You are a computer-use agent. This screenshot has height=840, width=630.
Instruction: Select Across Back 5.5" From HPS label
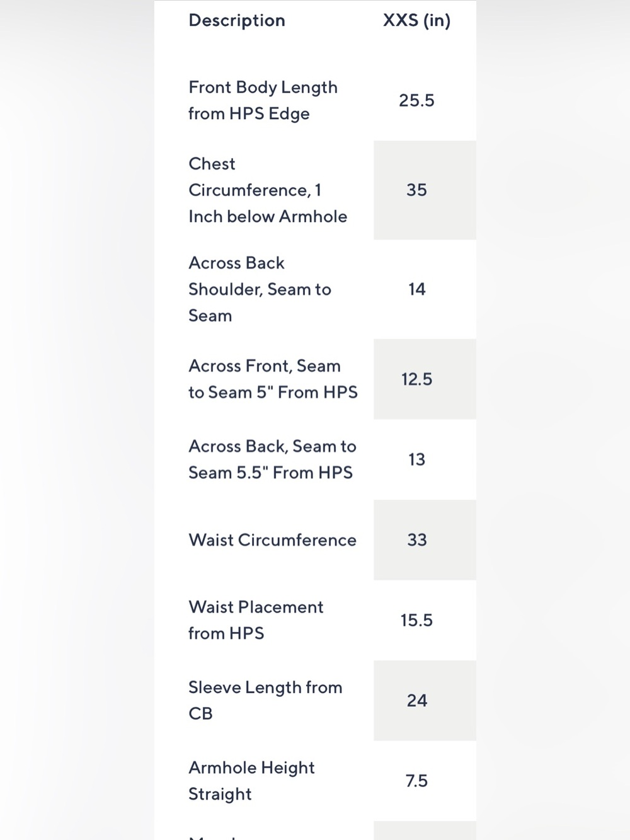[x=272, y=459]
